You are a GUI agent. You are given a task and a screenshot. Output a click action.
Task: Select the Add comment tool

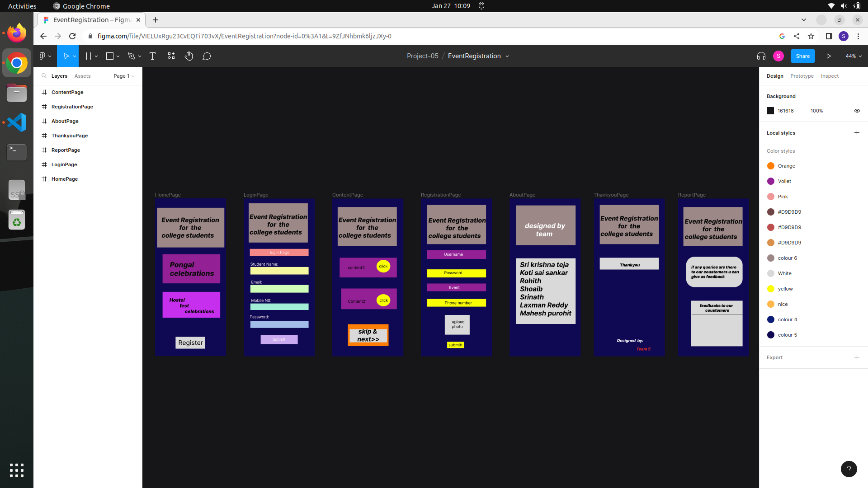(x=207, y=56)
